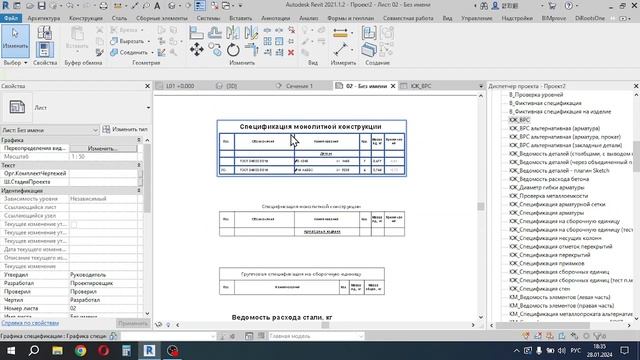Viewport: 640px width, 360px height.
Task: Toggle checkbox beside Текущее изменение ут... property
Action: coord(74,224)
